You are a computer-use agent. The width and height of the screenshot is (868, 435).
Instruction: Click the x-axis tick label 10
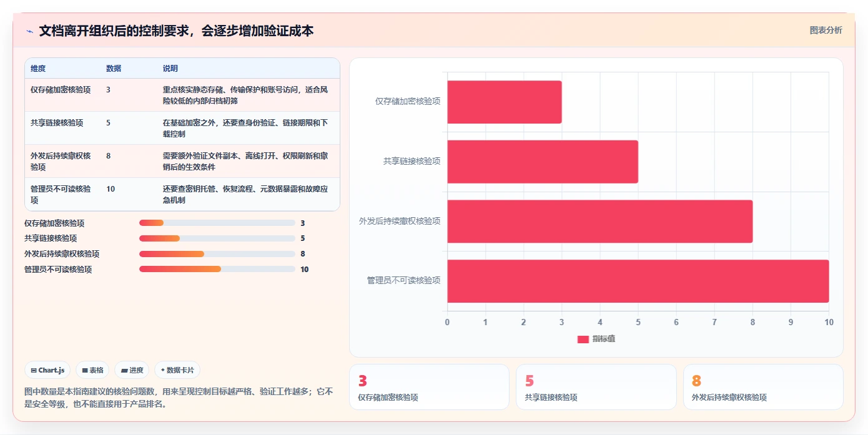tap(829, 322)
